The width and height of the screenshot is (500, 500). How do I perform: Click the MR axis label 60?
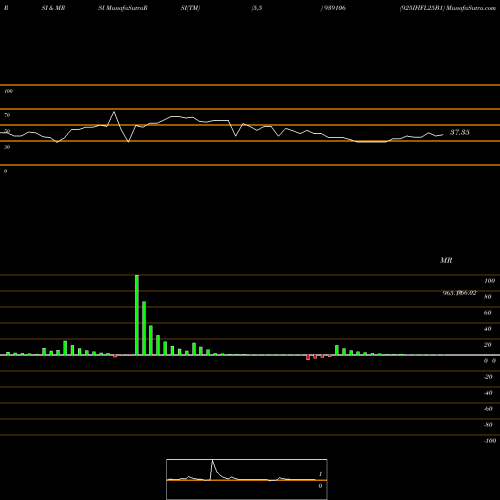pyautogui.click(x=488, y=313)
